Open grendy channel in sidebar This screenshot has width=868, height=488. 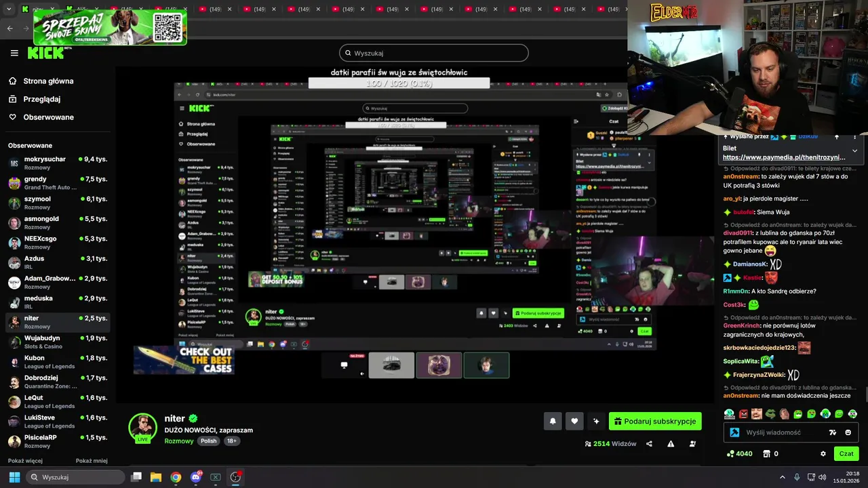[x=57, y=183]
